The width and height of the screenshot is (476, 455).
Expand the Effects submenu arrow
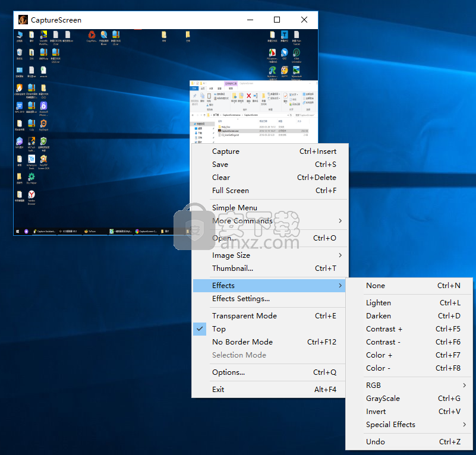(340, 286)
